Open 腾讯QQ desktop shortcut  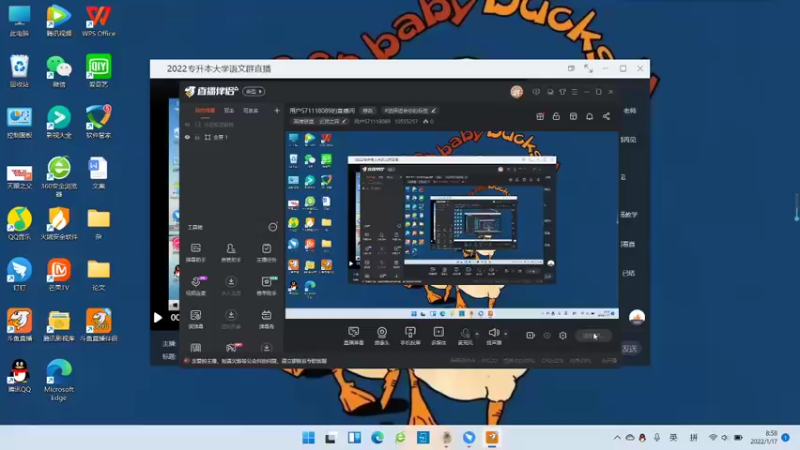click(x=19, y=376)
